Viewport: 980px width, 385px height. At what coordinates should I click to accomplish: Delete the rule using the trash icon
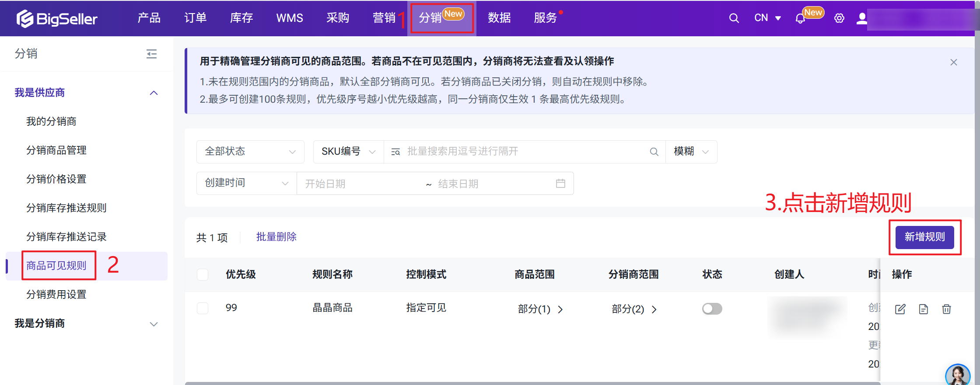[x=946, y=309]
